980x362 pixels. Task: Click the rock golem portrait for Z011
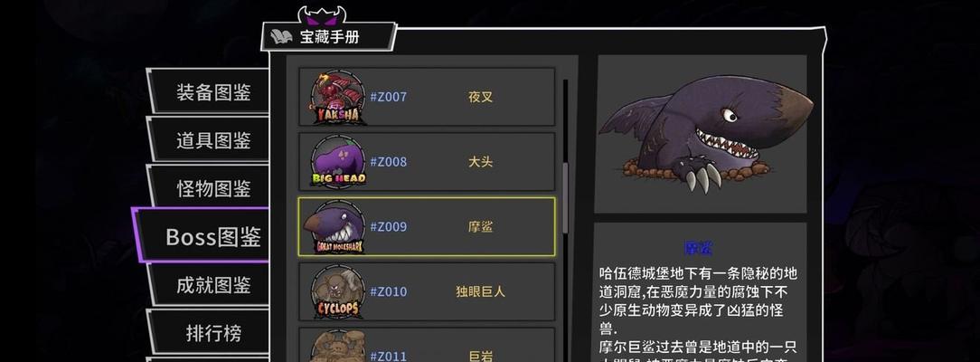[338, 346]
